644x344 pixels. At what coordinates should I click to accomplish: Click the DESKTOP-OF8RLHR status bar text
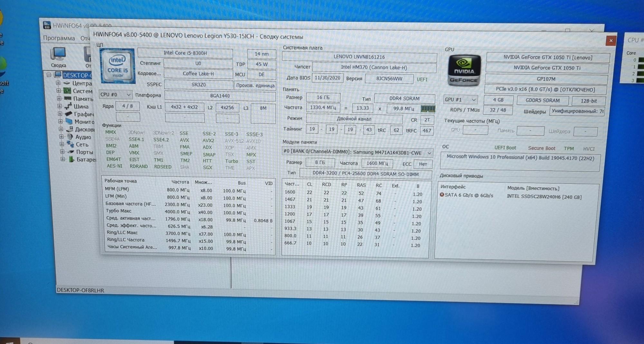tap(80, 290)
